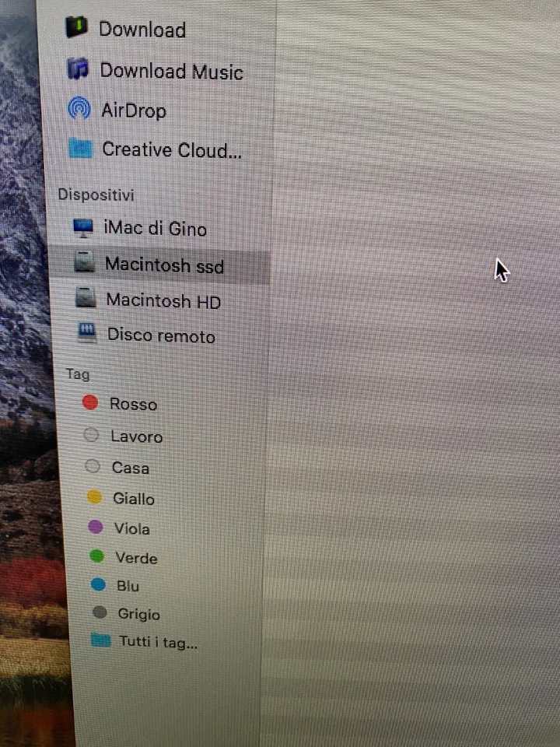Click the Macintosh ssd drive icon
Viewport: 560px width, 747px height.
coord(84,263)
